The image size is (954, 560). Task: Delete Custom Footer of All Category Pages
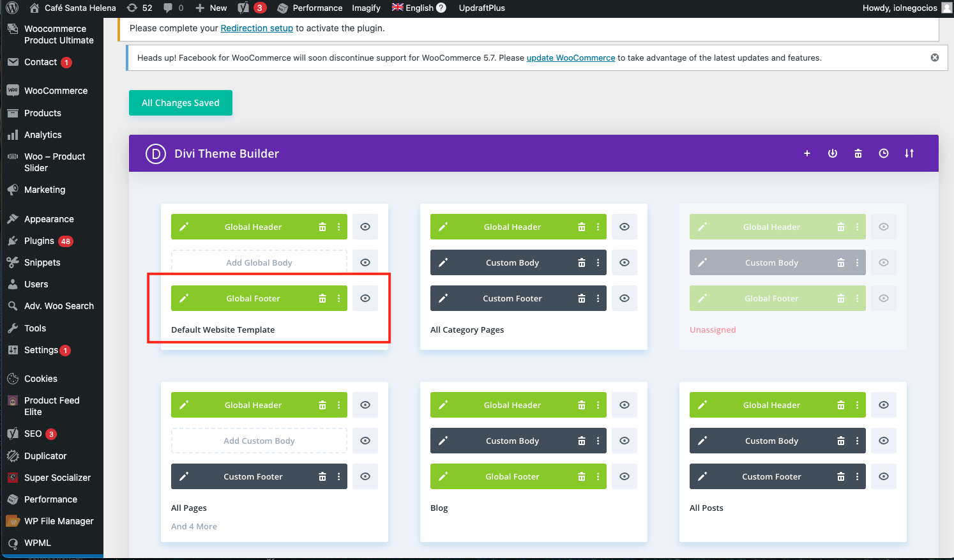tap(582, 298)
